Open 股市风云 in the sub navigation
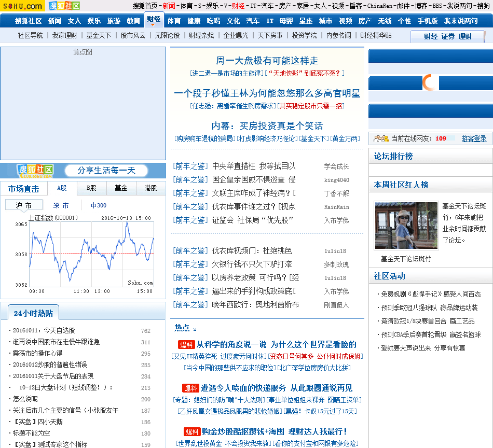This screenshot has width=493, height=448. pyautogui.click(x=133, y=35)
